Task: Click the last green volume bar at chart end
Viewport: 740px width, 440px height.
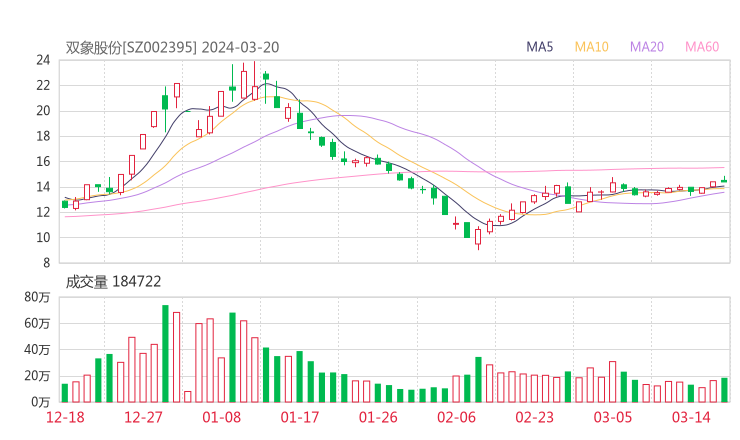Action: tap(724, 390)
